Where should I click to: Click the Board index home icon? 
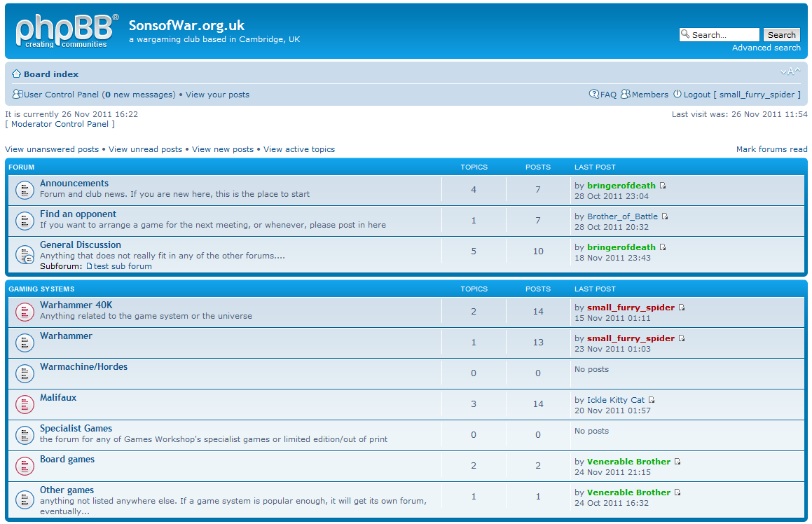pos(17,74)
